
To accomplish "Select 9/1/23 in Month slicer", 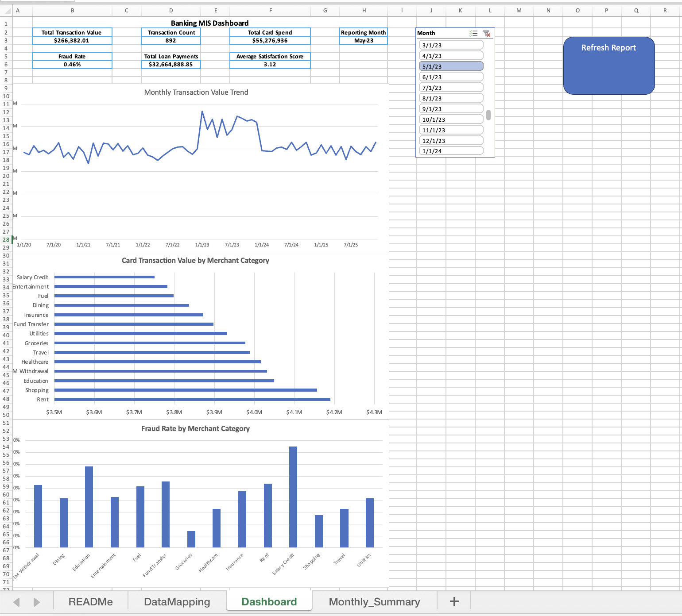I will (451, 109).
